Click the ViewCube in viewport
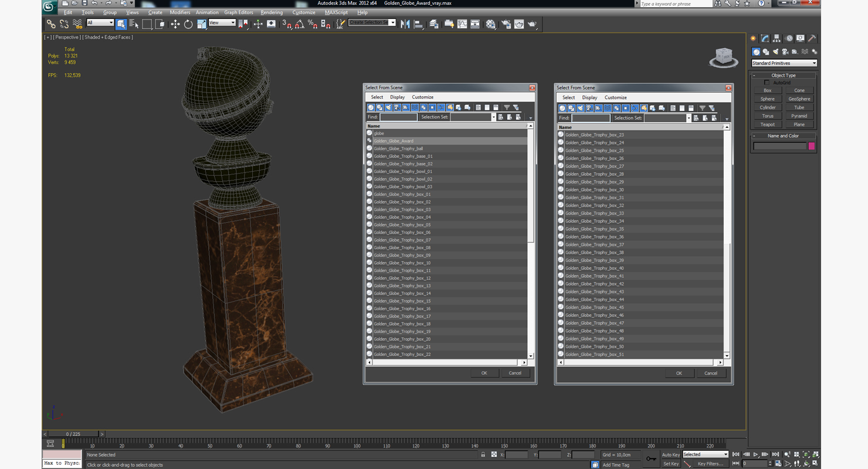Image resolution: width=868 pixels, height=469 pixels. (x=724, y=57)
